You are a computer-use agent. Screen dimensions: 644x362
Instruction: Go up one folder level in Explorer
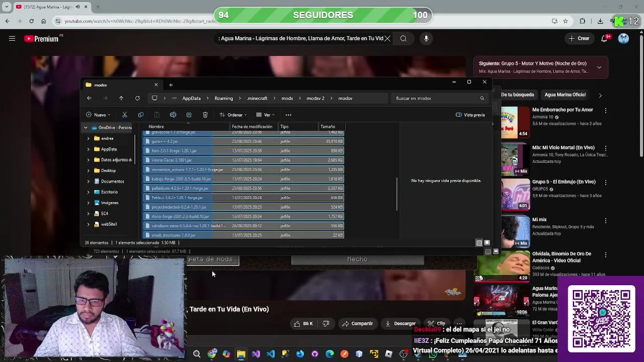[x=121, y=98]
